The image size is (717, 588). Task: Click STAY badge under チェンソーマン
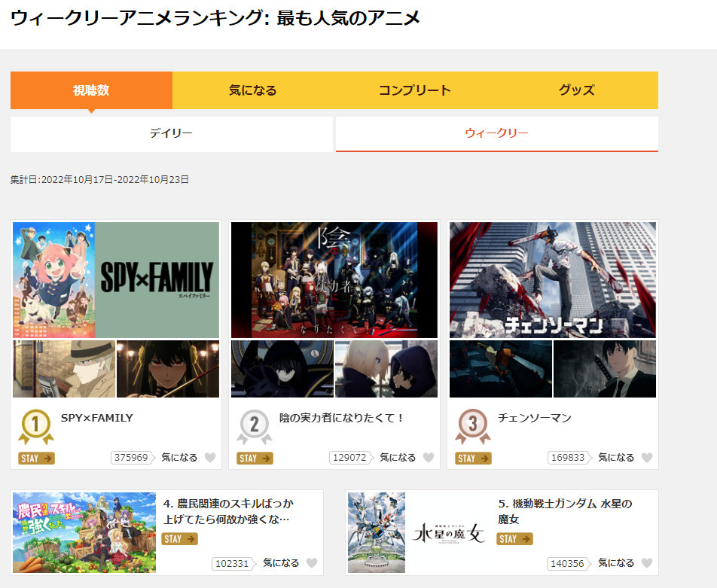[473, 459]
